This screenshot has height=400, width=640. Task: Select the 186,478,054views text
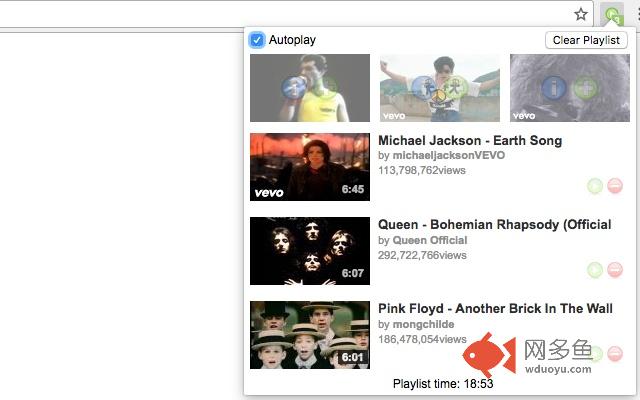(x=422, y=340)
